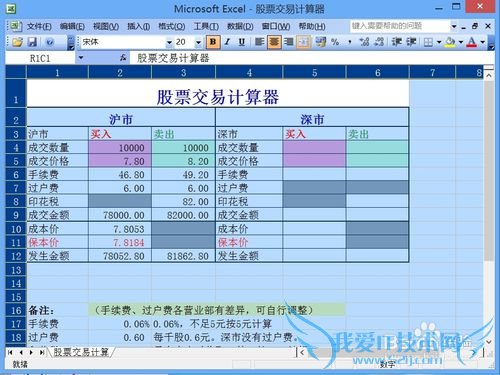Screen dimensions: 500x375
Task: Apply Borders icon
Action: click(429, 42)
